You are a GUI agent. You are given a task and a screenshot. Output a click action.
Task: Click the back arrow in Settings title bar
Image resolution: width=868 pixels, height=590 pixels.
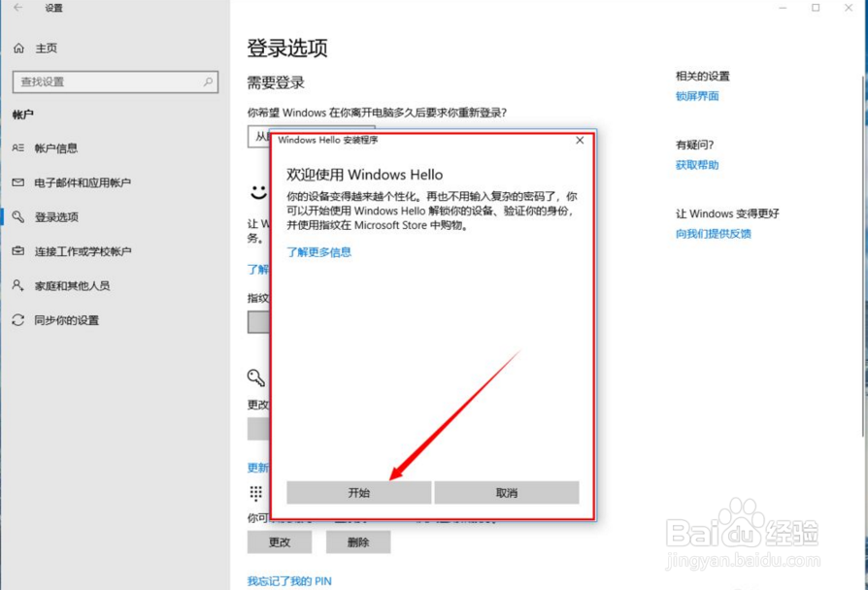[17, 8]
